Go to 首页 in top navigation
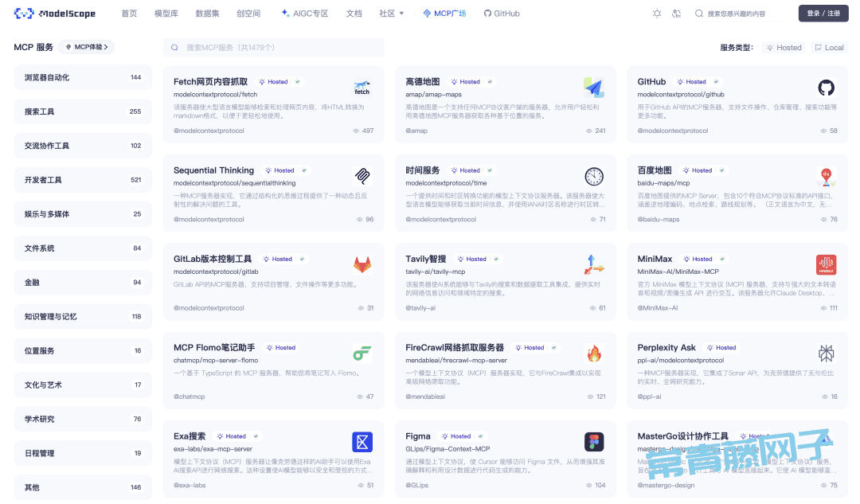 130,14
